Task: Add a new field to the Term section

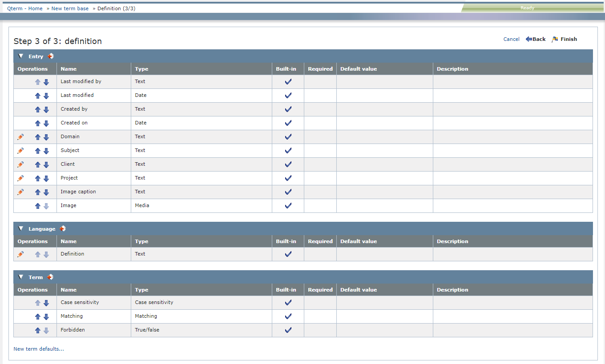Action: point(50,276)
